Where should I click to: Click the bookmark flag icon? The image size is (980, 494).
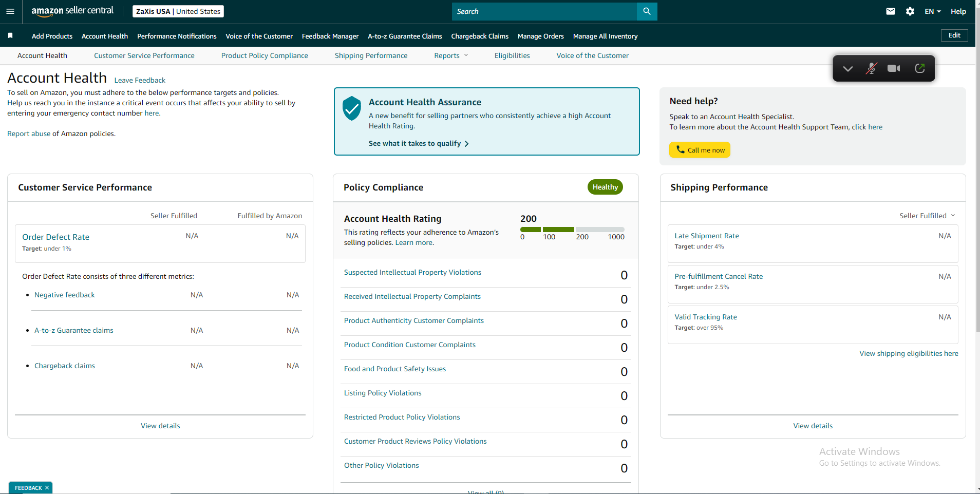(10, 36)
